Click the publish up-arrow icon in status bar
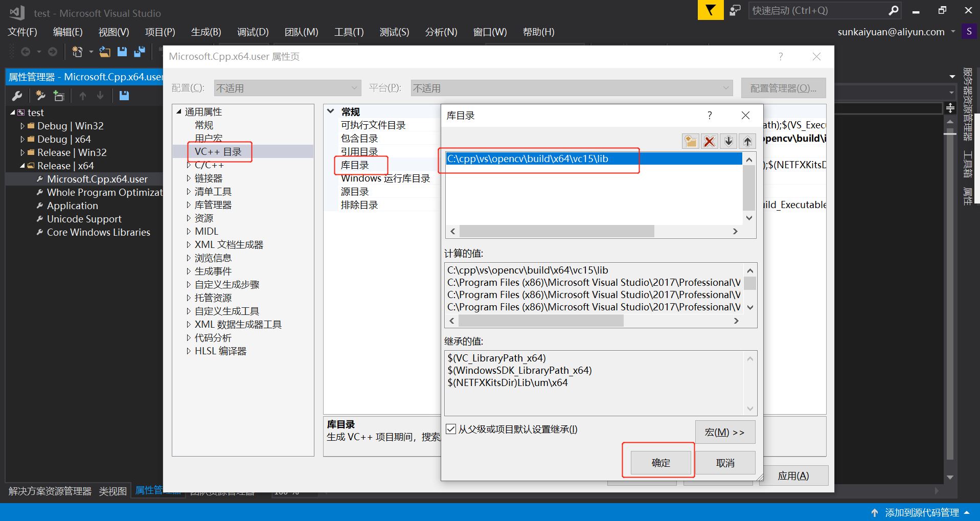Image resolution: width=980 pixels, height=521 pixels. [x=875, y=512]
